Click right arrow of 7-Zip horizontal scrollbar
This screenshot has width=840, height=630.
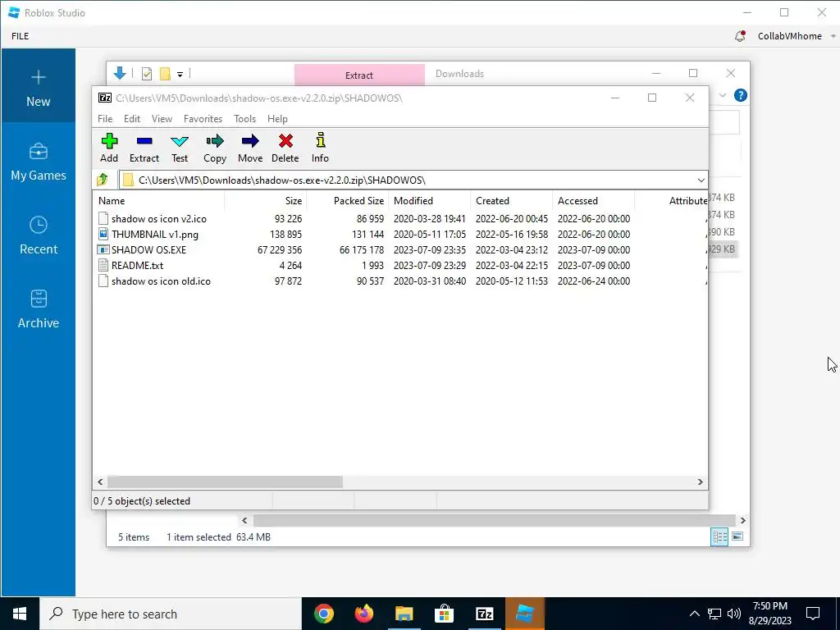pyautogui.click(x=701, y=482)
